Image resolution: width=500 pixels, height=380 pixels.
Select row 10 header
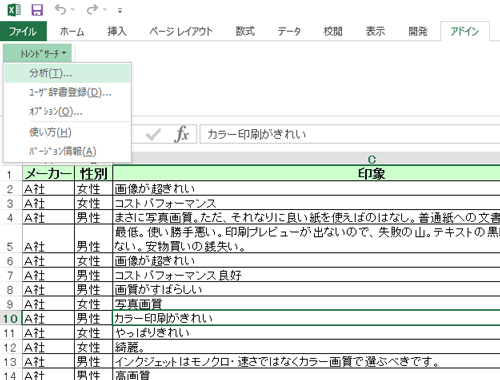(x=11, y=318)
